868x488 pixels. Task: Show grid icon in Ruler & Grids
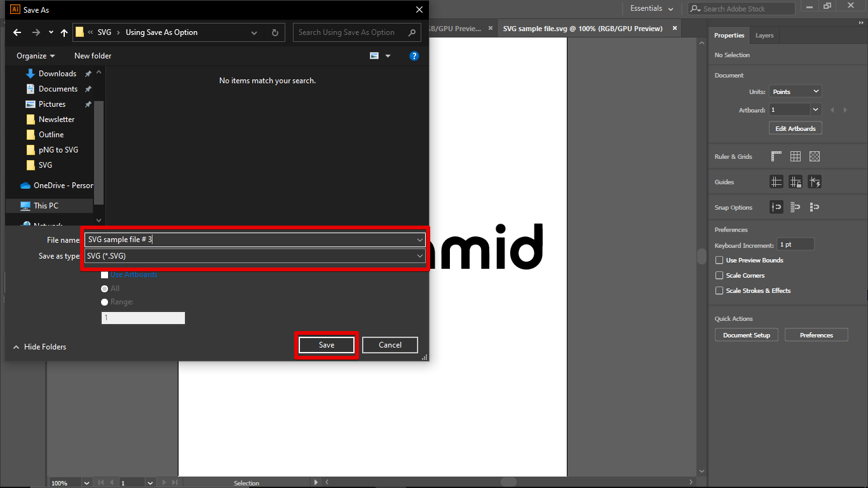796,156
